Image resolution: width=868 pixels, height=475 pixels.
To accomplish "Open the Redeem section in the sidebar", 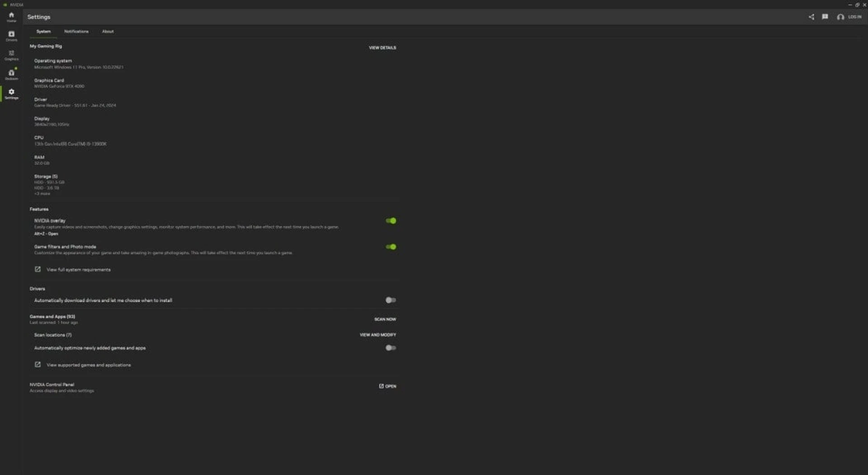I will coord(11,74).
